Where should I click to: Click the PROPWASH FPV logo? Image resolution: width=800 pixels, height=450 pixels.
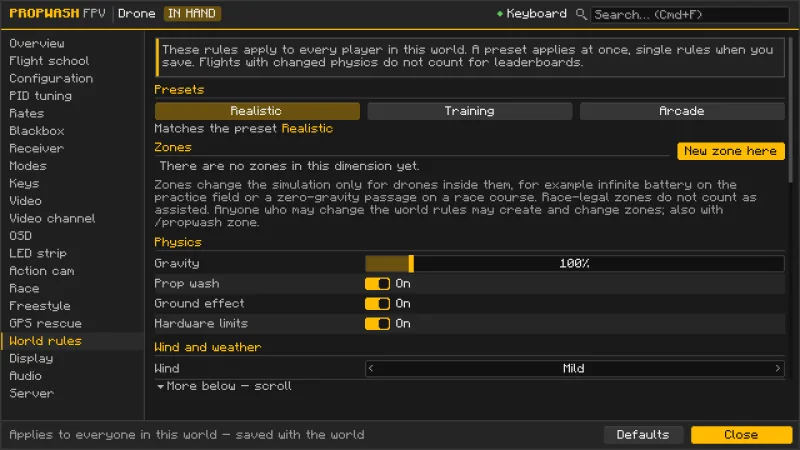point(57,13)
